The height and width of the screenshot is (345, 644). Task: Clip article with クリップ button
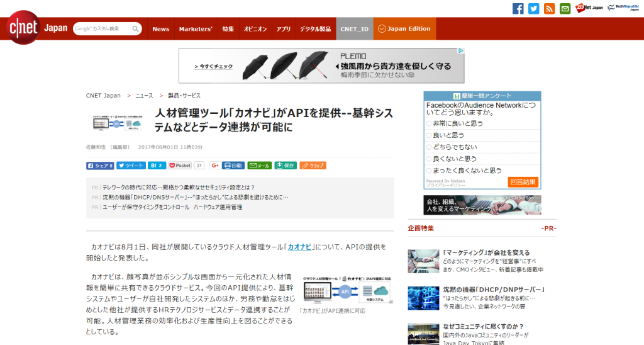313,166
